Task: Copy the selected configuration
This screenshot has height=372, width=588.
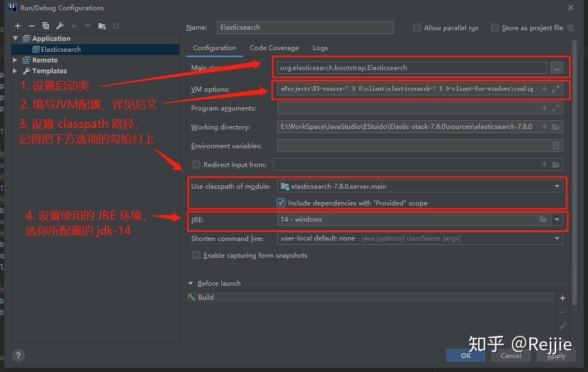Action: pos(46,26)
